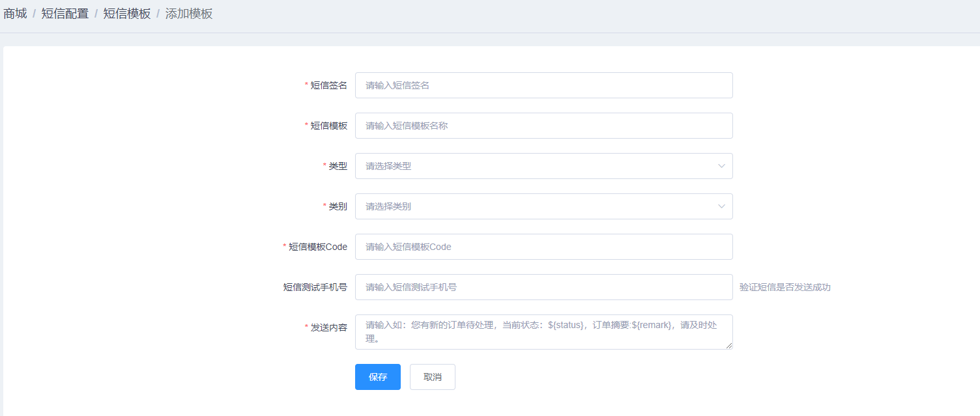Click the 类别 dropdown chevron arrow
The width and height of the screenshot is (980, 416).
[x=721, y=206]
